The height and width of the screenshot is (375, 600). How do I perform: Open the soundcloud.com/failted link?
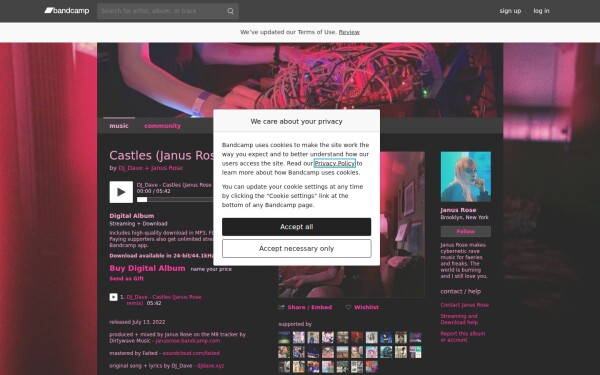[x=191, y=353]
